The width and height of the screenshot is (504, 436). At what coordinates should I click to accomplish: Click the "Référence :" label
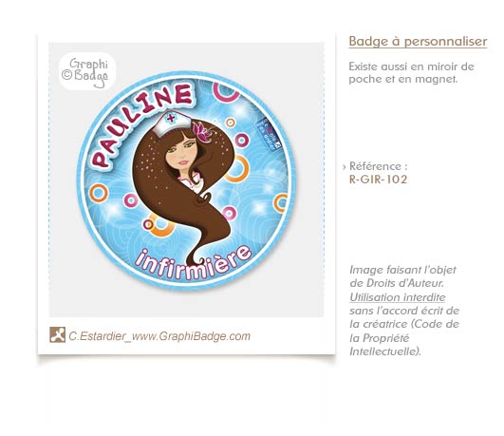379,166
